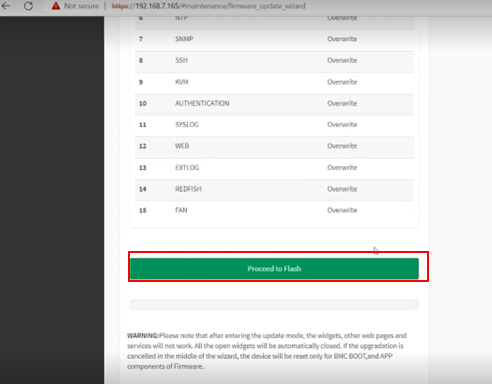This screenshot has height=384, width=492.
Task: Select the SSH row label
Action: [x=181, y=60]
